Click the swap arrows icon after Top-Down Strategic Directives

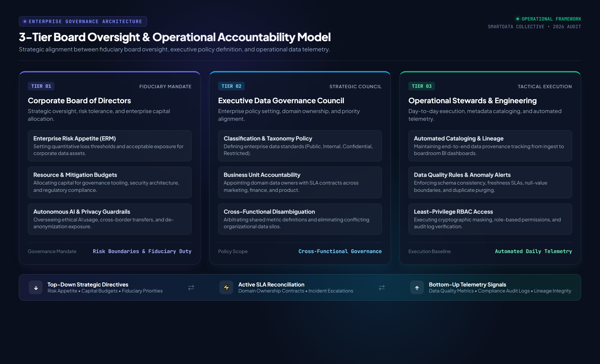191,288
